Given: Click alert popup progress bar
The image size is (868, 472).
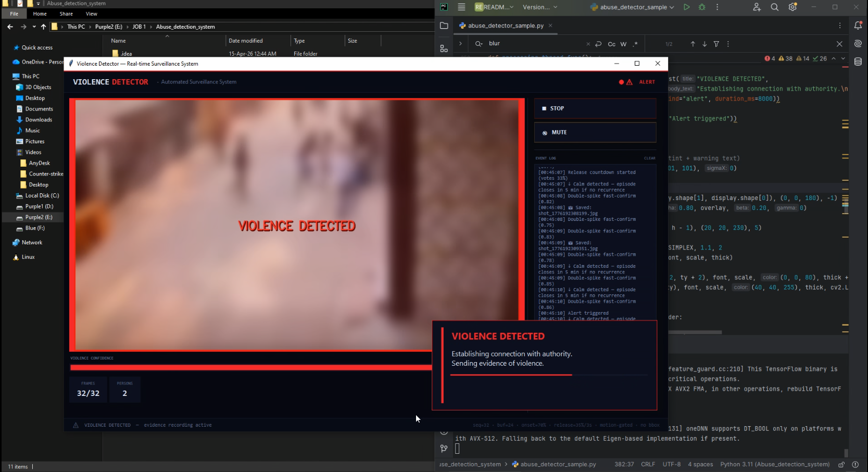Looking at the screenshot, I should click(549, 375).
